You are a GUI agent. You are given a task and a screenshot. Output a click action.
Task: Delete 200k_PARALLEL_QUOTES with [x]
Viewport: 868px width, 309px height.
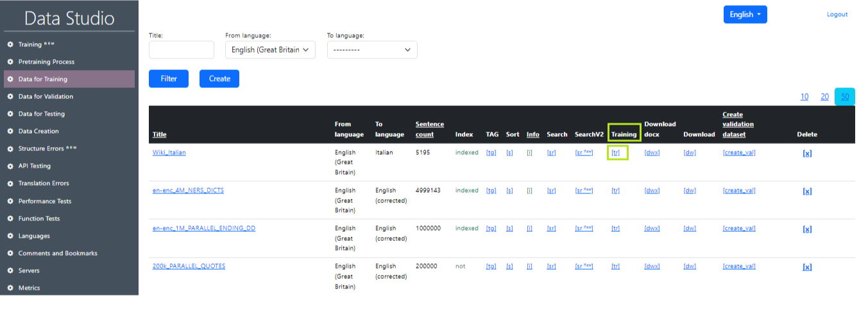click(807, 267)
